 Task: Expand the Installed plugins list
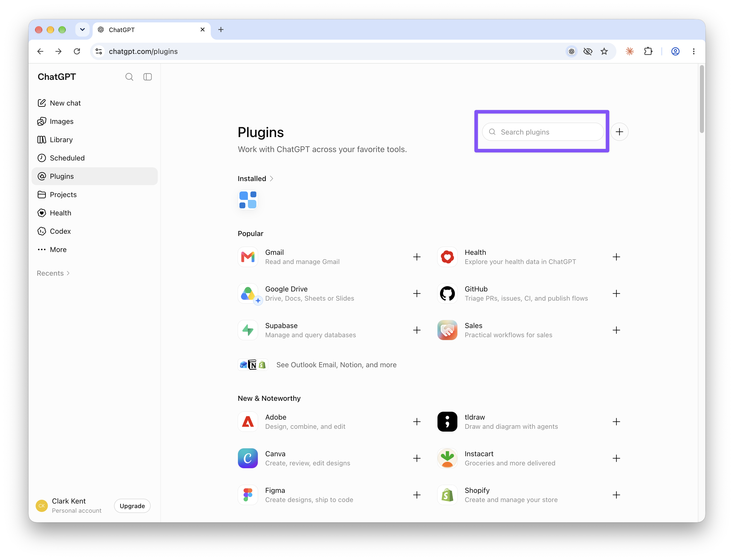(x=256, y=179)
